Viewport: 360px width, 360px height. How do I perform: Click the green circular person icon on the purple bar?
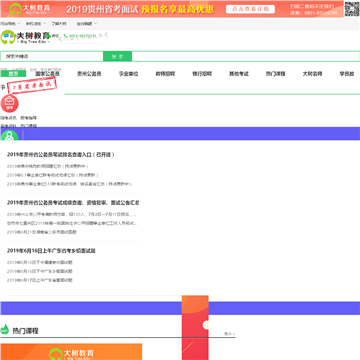pos(9,136)
